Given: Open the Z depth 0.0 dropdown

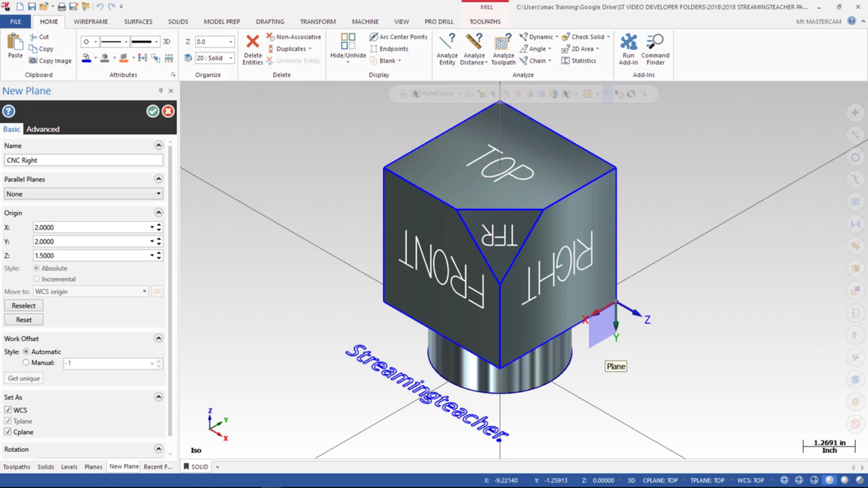Looking at the screenshot, I should coord(231,42).
